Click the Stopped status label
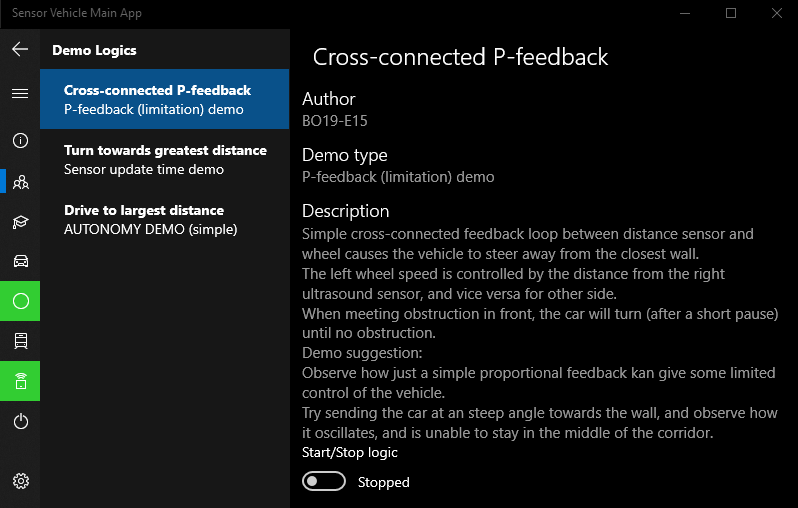Viewport: 798px width, 508px height. (384, 482)
